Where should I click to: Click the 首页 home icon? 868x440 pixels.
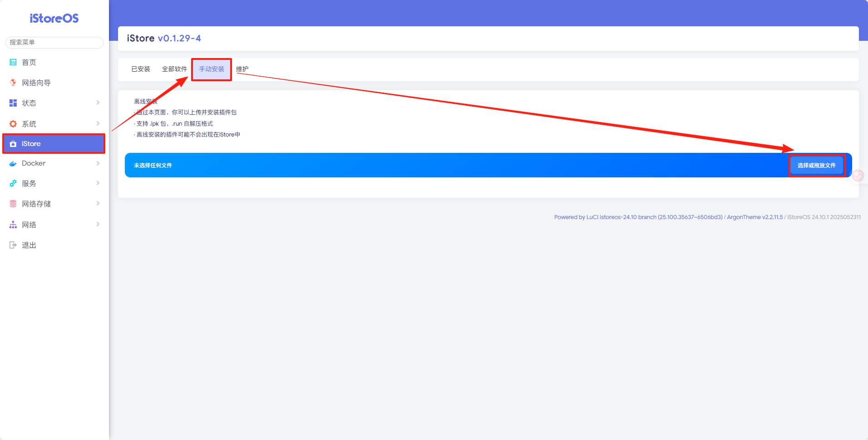pos(13,62)
